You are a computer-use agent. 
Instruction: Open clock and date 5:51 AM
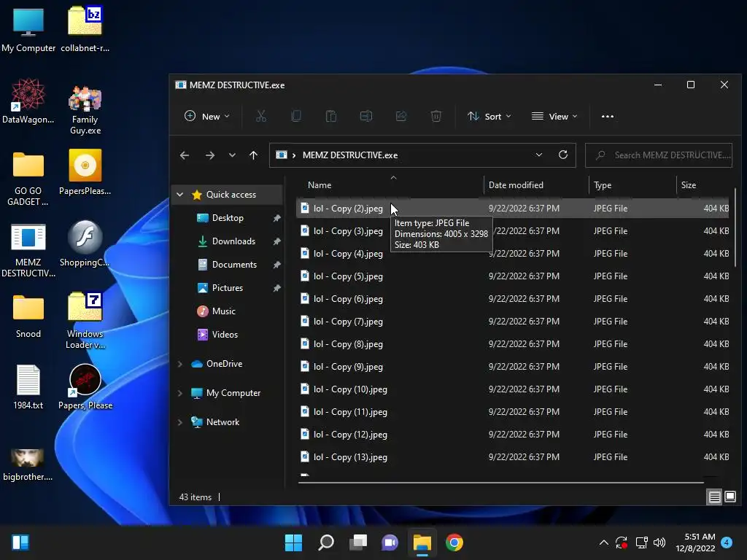click(x=695, y=542)
